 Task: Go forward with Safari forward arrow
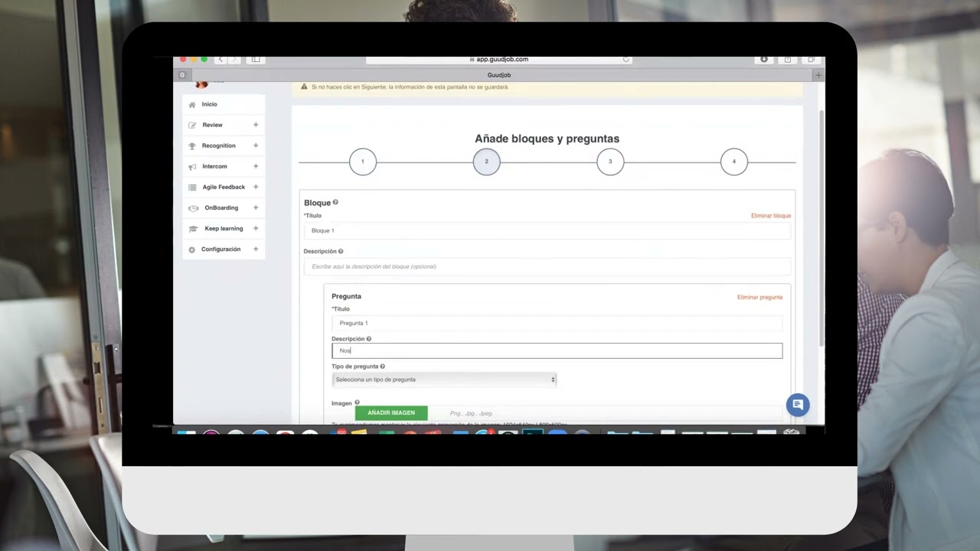234,59
